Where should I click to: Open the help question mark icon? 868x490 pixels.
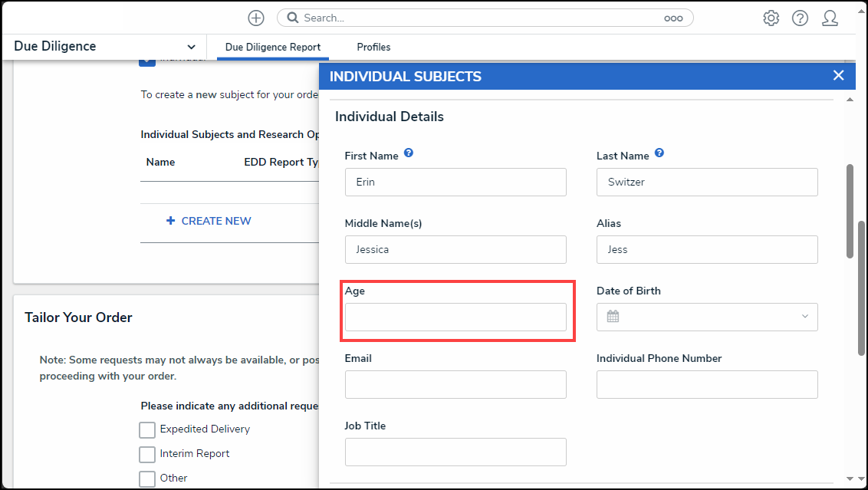800,18
